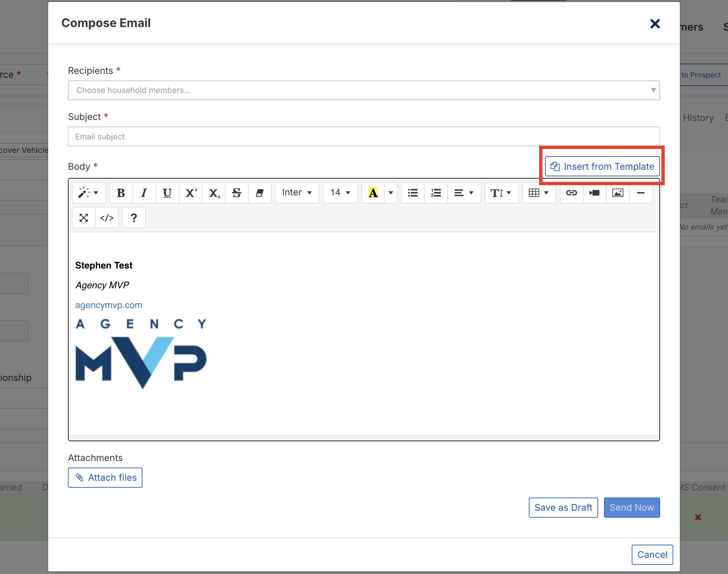Toggle bold formatting

pos(121,192)
